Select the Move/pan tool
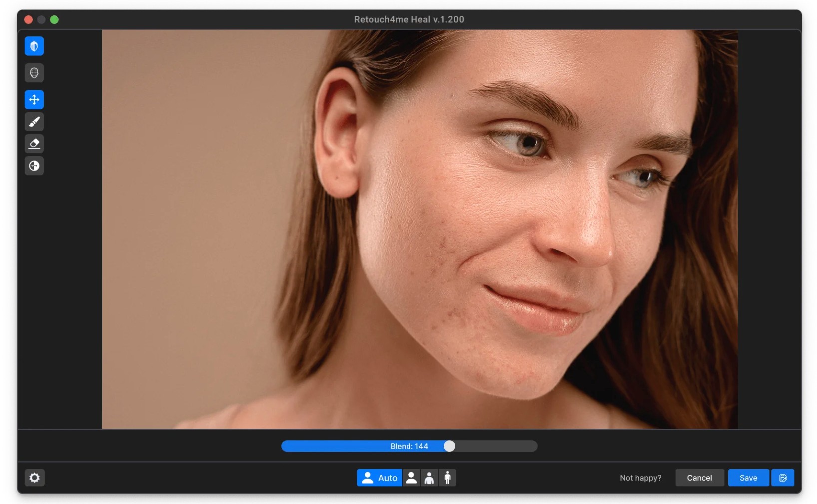 [34, 100]
